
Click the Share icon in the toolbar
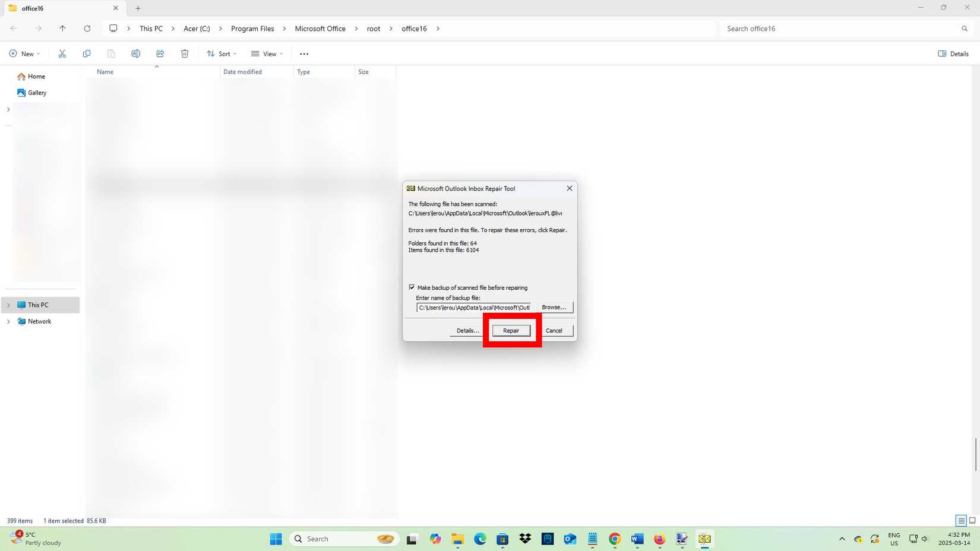coord(160,53)
